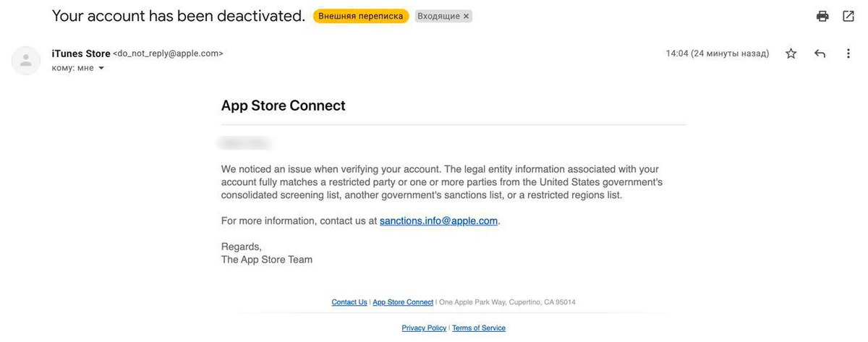The height and width of the screenshot is (342, 868).
Task: Open the "Terms of Service" link
Action: pos(479,328)
